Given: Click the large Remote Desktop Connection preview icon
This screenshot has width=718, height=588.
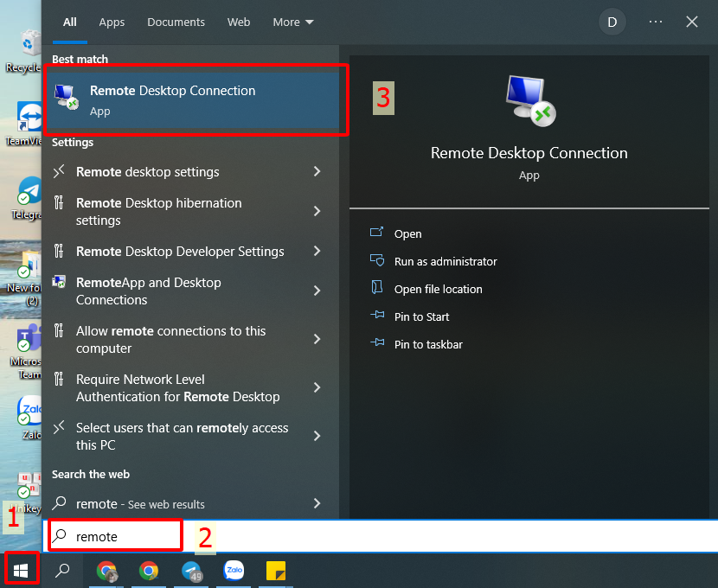Looking at the screenshot, I should (530, 100).
